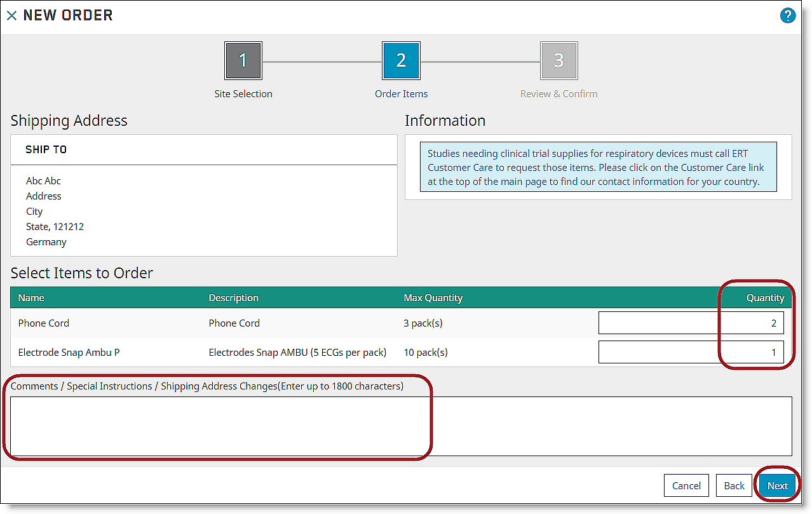
Task: Click the 'Germany' country line
Action: [x=46, y=242]
